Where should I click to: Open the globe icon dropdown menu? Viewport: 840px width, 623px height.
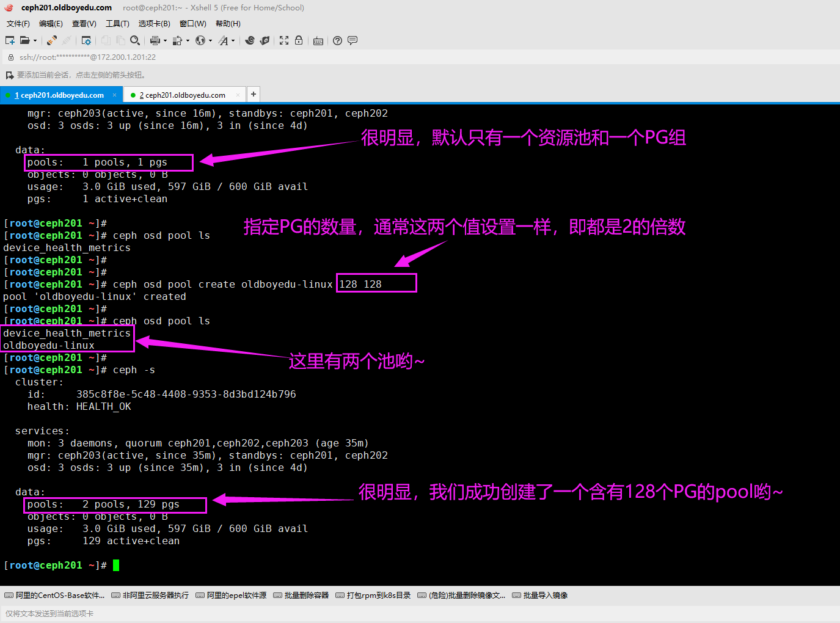coord(209,40)
